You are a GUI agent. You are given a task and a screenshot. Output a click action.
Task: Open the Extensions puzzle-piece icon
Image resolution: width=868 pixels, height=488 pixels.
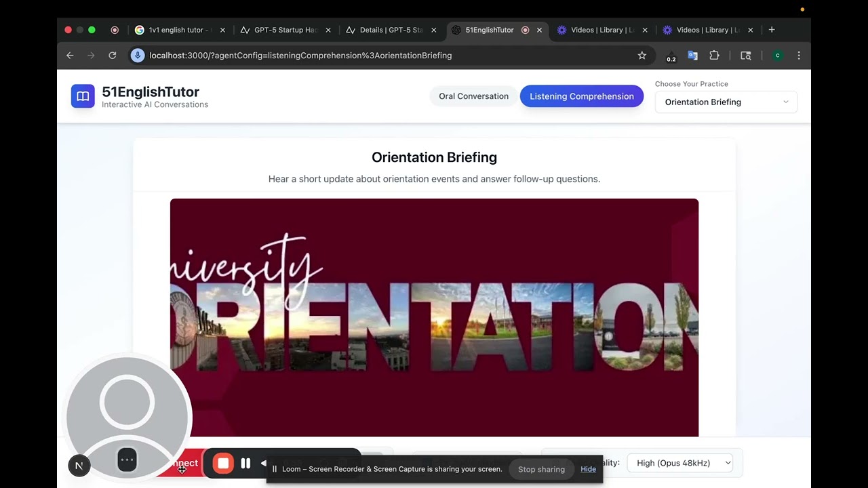(714, 56)
